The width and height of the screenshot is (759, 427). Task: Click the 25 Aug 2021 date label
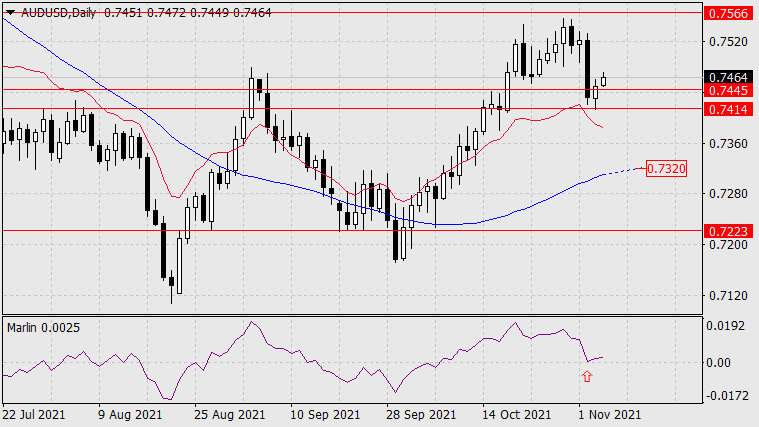[229, 415]
